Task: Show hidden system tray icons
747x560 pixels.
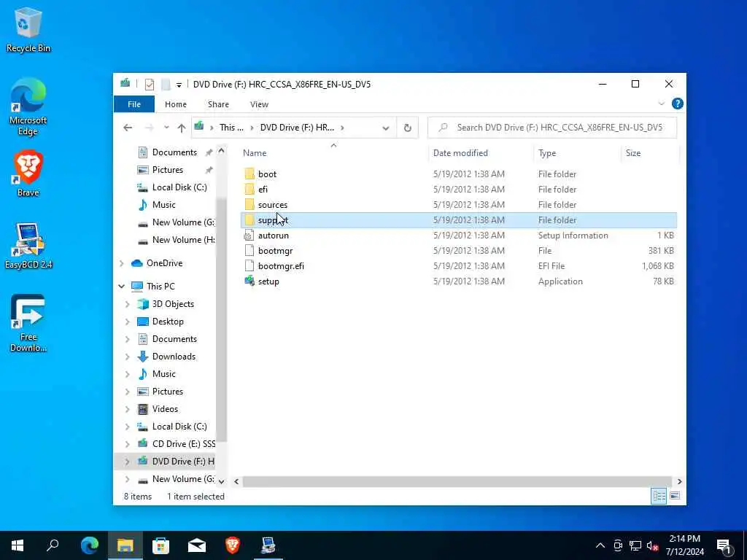Action: (600, 545)
